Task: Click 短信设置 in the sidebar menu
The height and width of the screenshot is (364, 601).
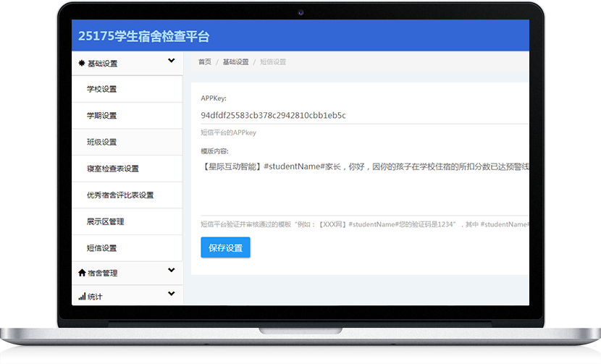Action: tap(101, 248)
